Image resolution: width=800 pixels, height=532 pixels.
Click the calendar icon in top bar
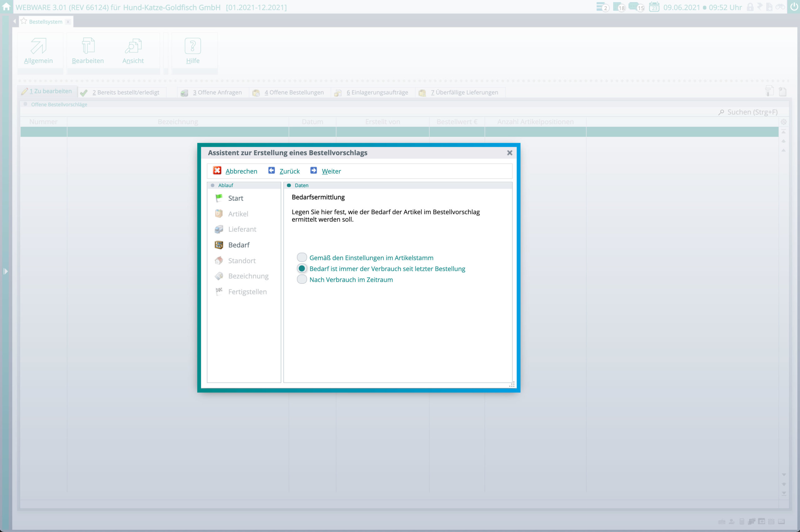[x=654, y=7]
